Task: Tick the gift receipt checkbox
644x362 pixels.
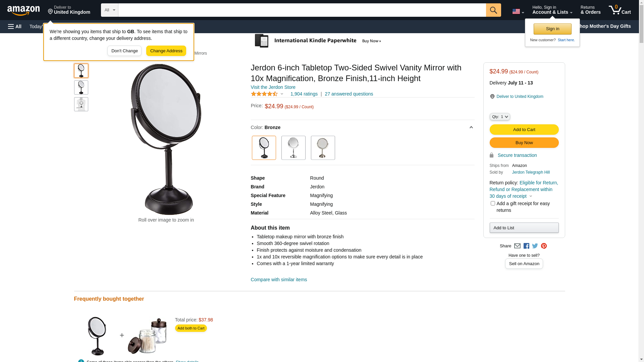Action: 493,203
